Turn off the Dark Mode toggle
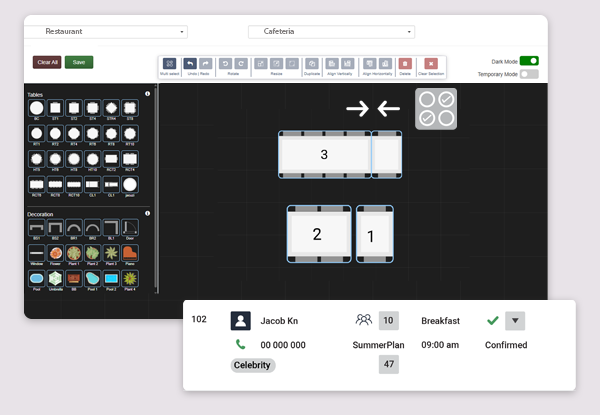The height and width of the screenshot is (415, 600). point(529,61)
